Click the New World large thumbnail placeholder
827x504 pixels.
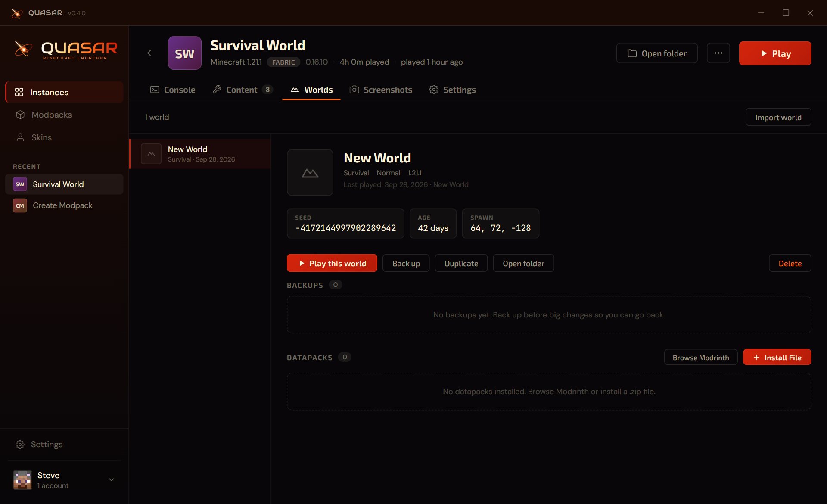[x=310, y=172]
